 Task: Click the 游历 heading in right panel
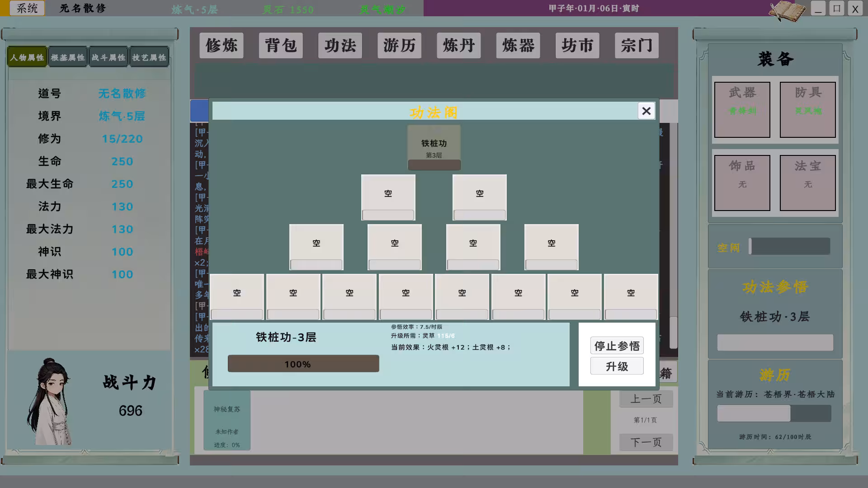click(x=775, y=375)
